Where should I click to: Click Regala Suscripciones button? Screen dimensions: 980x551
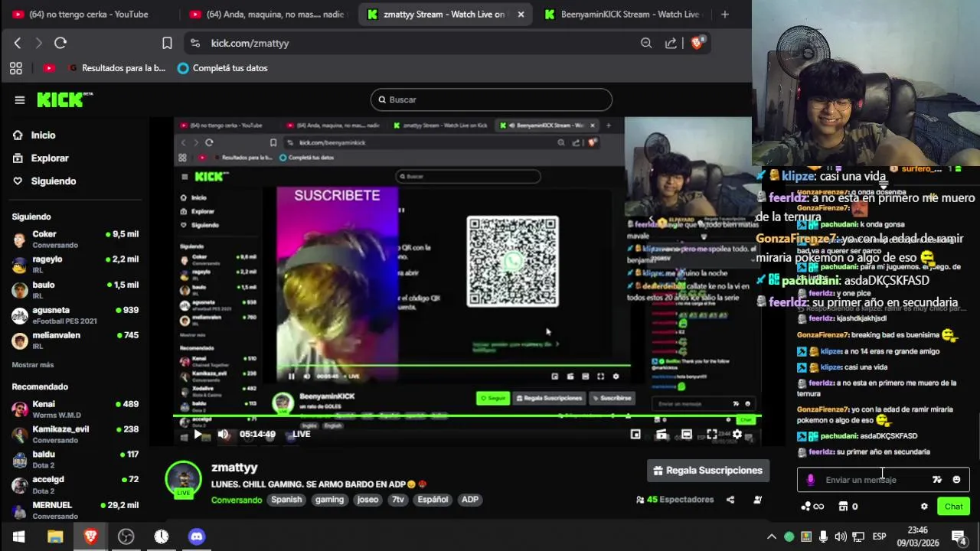click(x=708, y=471)
